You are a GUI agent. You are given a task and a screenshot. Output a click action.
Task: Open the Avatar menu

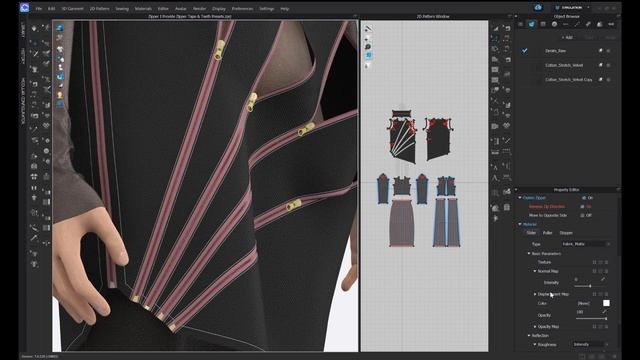click(180, 9)
